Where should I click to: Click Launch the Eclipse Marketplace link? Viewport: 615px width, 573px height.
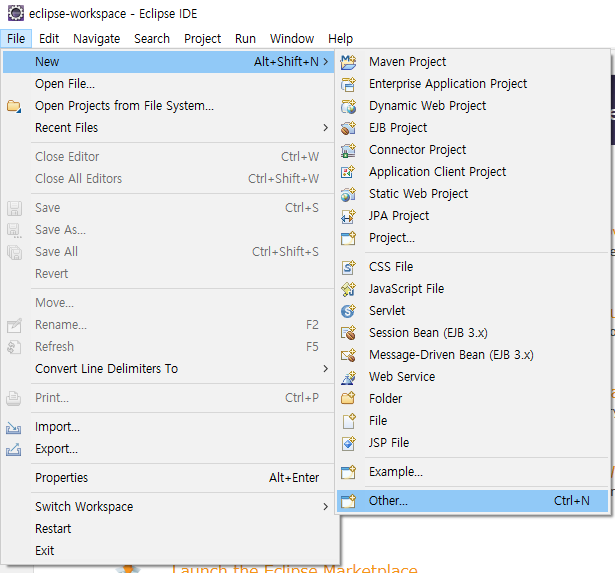tap(295, 569)
